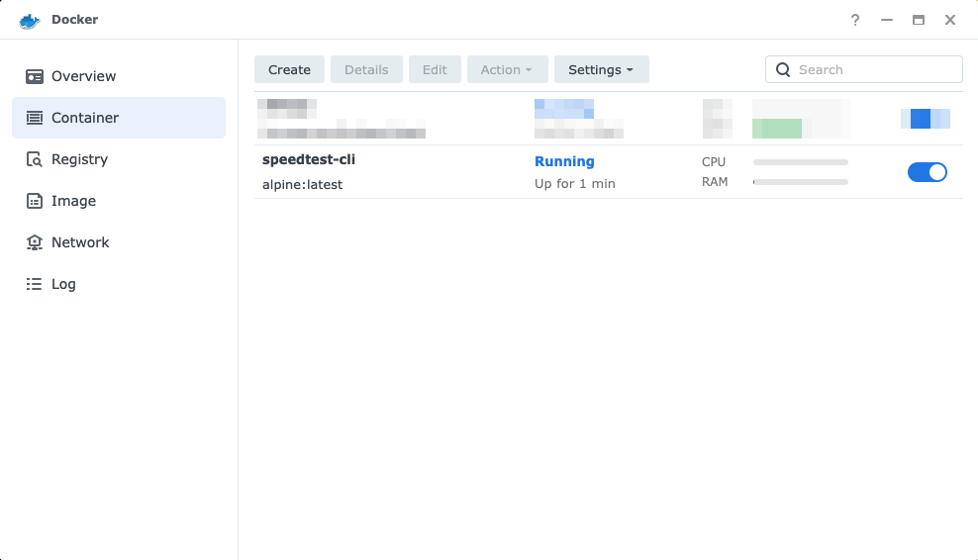Screen dimensions: 978x560
Task: Minimize the Docker window
Action: tap(886, 20)
